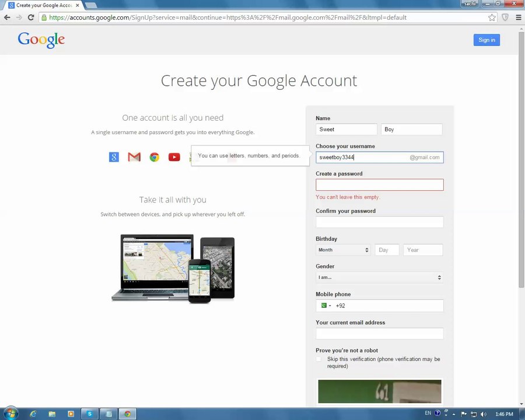
Task: Click the help question mark tray icon
Action: (437, 413)
